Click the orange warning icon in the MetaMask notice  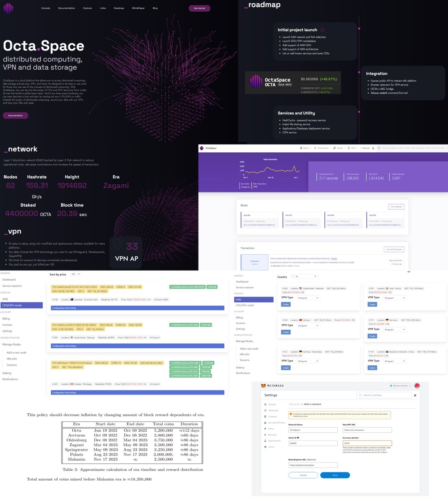291,414
